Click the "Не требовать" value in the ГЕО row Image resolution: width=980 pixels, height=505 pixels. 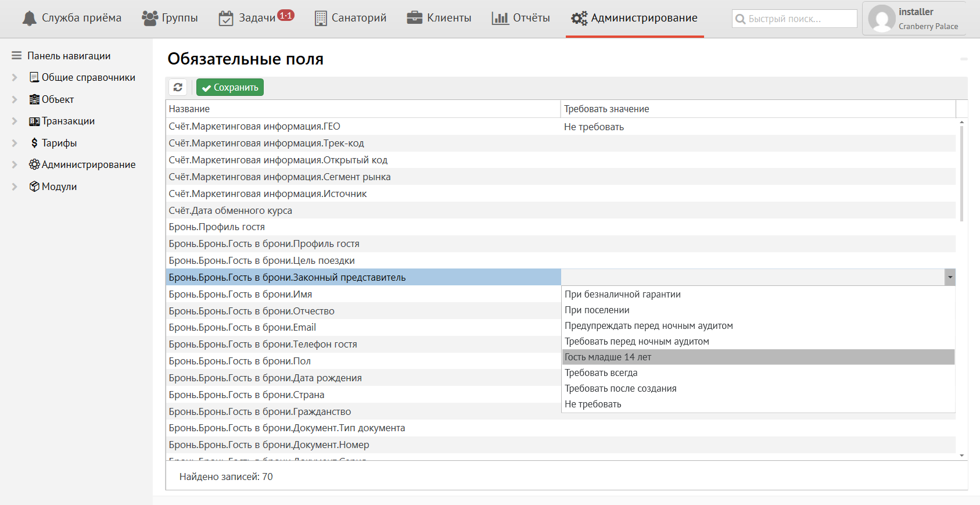594,127
